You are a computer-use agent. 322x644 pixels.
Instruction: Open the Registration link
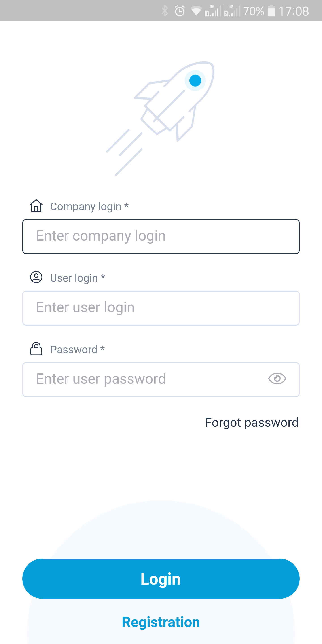(161, 622)
